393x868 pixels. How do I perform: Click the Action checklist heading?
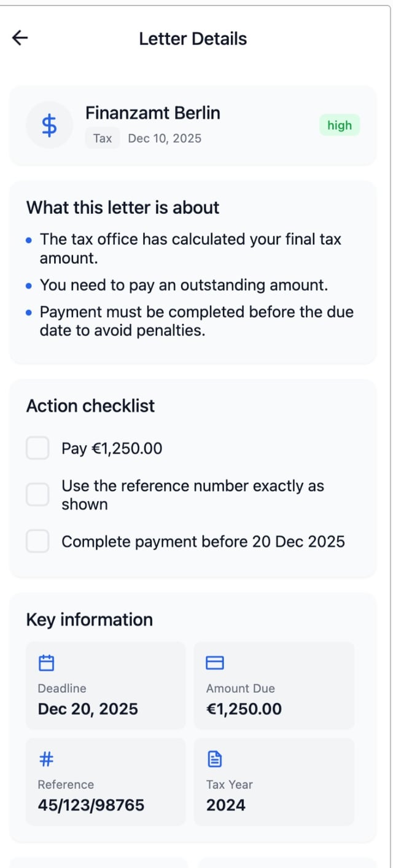coord(90,406)
